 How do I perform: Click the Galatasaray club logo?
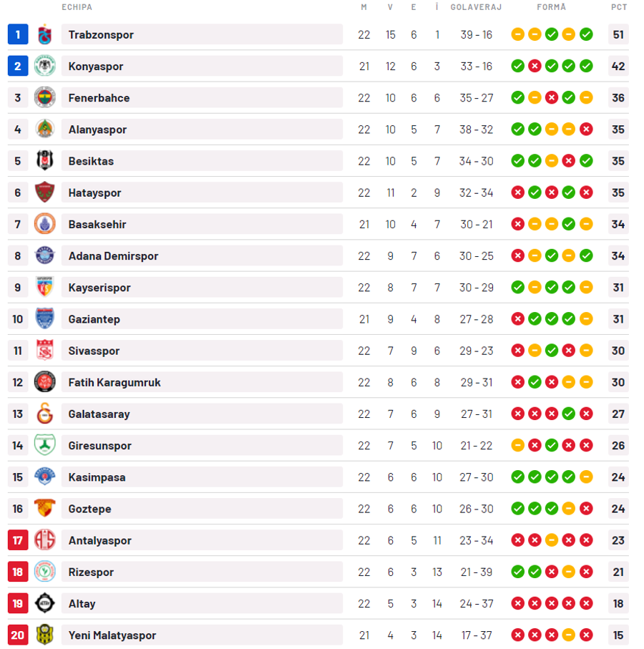pyautogui.click(x=44, y=414)
